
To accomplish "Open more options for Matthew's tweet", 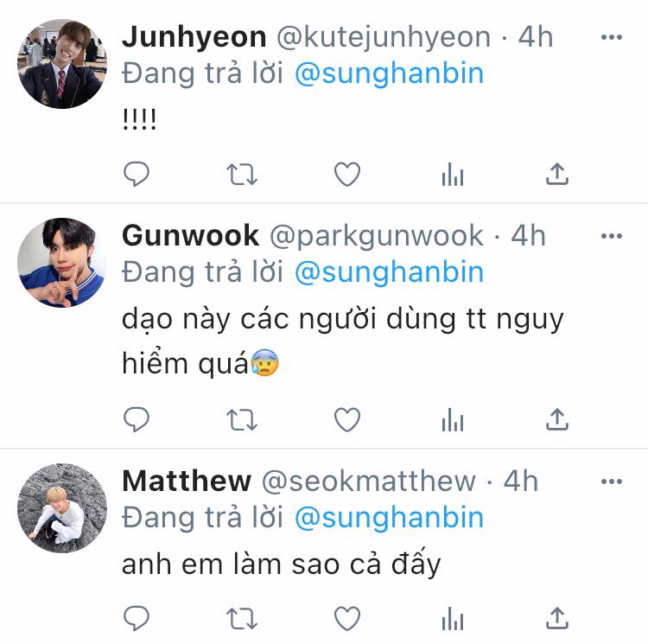I will click(612, 481).
